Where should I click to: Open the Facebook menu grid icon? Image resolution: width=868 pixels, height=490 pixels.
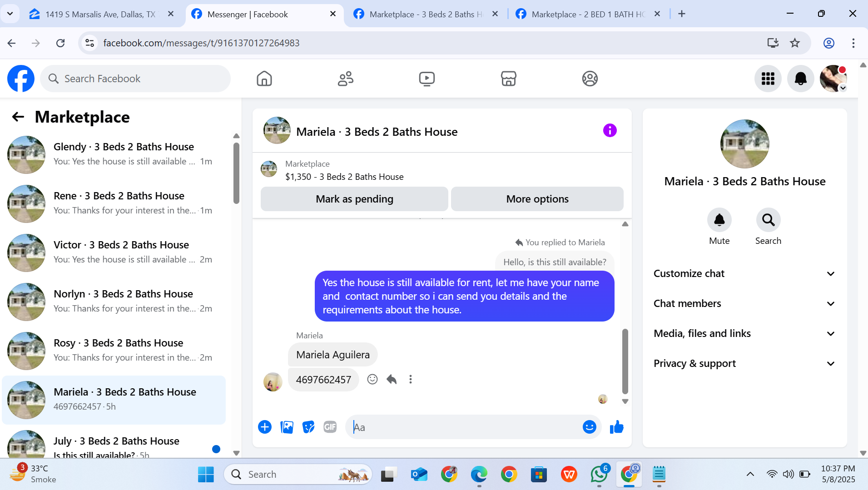pyautogui.click(x=768, y=79)
